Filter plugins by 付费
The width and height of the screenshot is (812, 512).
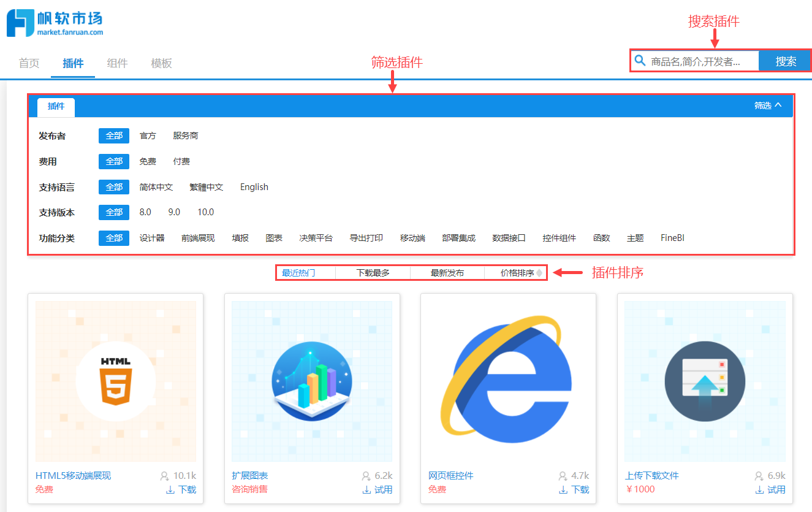181,161
